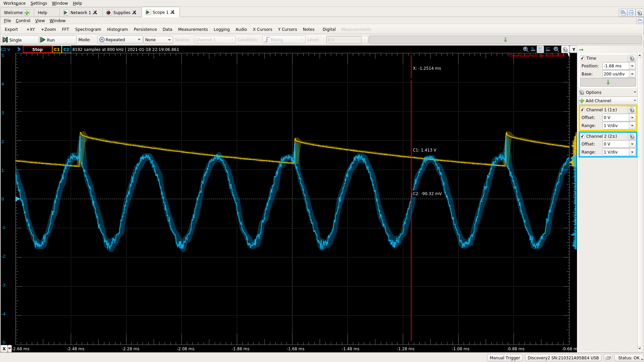The width and height of the screenshot is (644, 362).
Task: Click the Y axis cursors button
Action: click(573, 49)
